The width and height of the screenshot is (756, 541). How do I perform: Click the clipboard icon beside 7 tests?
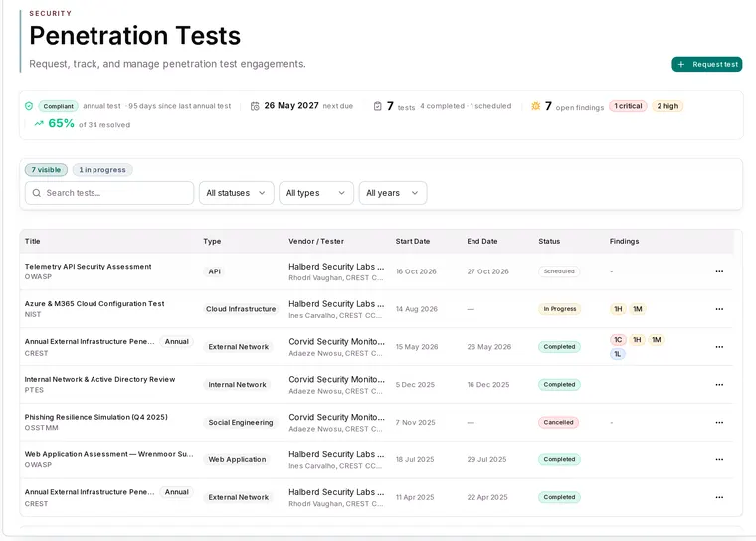point(378,106)
